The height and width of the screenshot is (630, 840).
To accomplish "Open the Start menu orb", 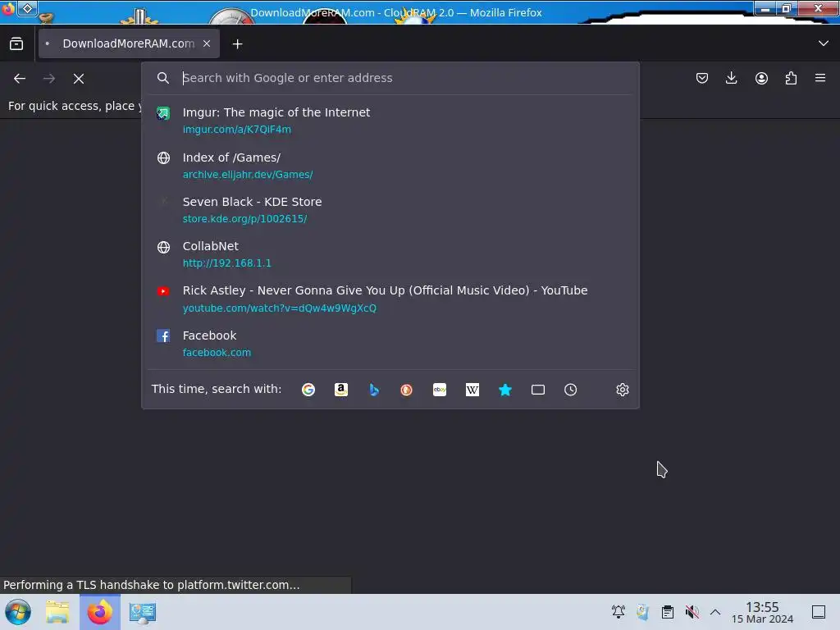I will (x=18, y=612).
